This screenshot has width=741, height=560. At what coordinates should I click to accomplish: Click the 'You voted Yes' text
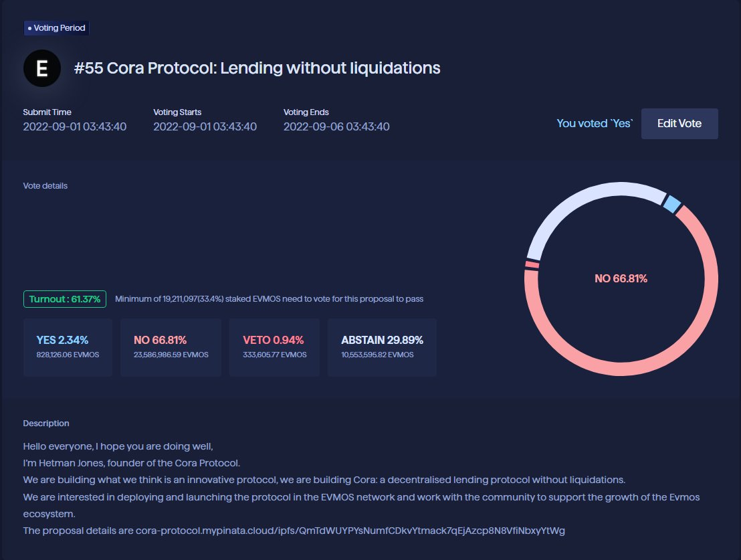595,124
